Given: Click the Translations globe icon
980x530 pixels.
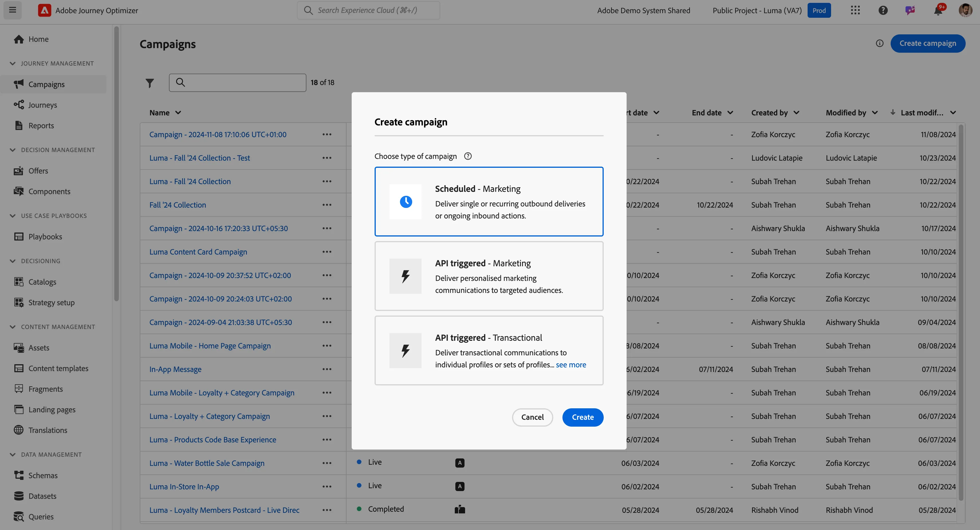Looking at the screenshot, I should pyautogui.click(x=19, y=430).
